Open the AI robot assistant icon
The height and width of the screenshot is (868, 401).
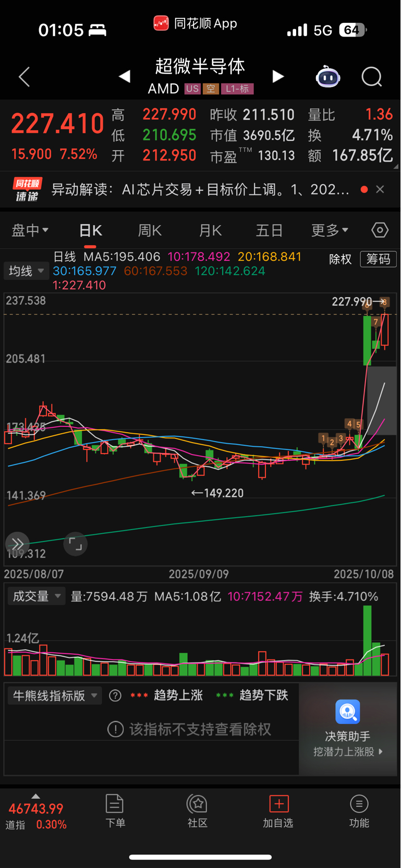click(328, 77)
